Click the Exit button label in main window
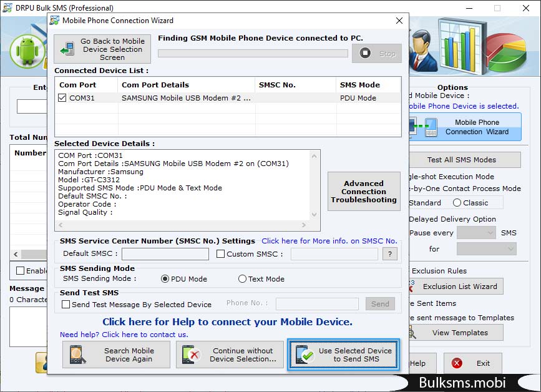This screenshot has height=392, width=541. [x=483, y=363]
